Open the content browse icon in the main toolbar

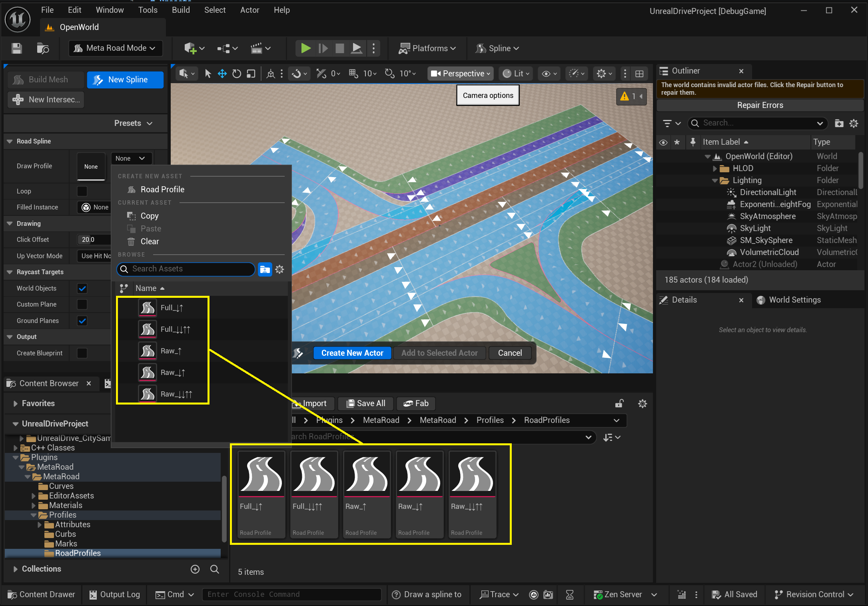[x=43, y=48]
